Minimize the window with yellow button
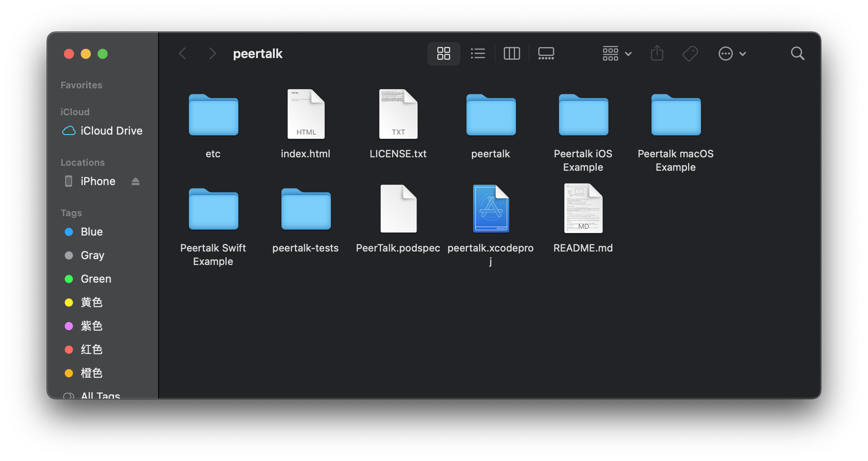Image resolution: width=868 pixels, height=461 pixels. pos(86,54)
